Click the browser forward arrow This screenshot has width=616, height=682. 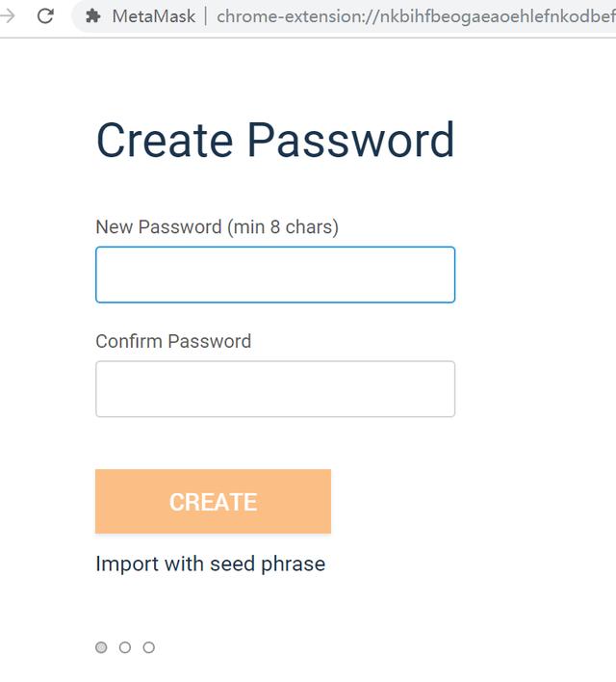point(6,16)
